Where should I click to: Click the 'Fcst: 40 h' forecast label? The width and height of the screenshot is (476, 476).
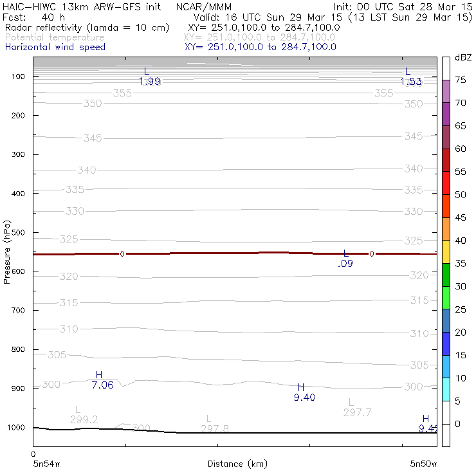(x=33, y=17)
